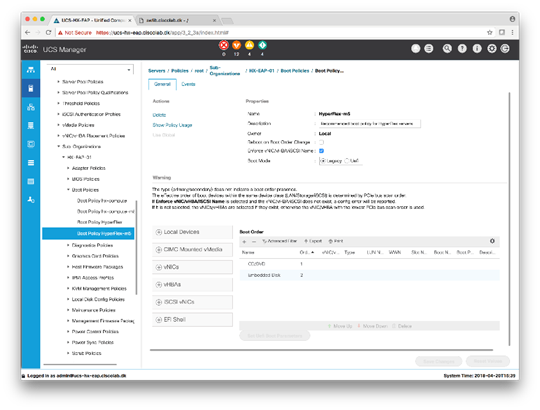Select the Embedded Disk boot order row

point(369,275)
